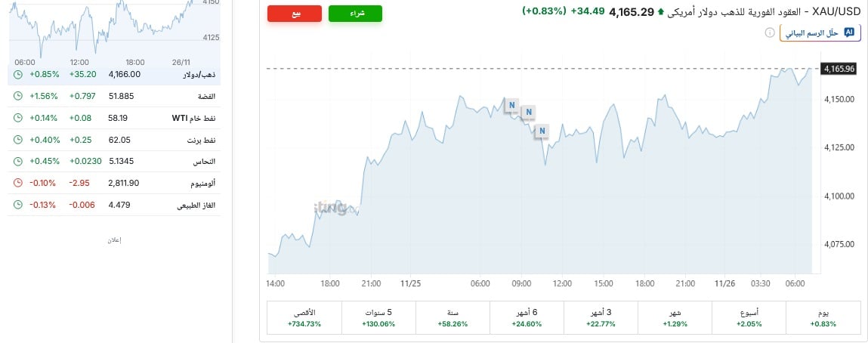
Task: Open the lowest N news marker on chart
Action: pyautogui.click(x=541, y=131)
